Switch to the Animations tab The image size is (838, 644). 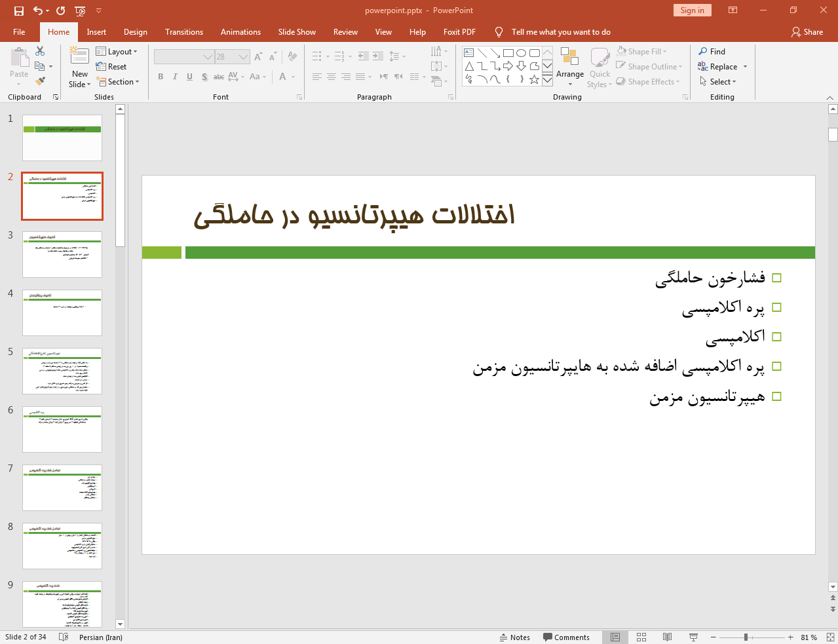click(240, 32)
